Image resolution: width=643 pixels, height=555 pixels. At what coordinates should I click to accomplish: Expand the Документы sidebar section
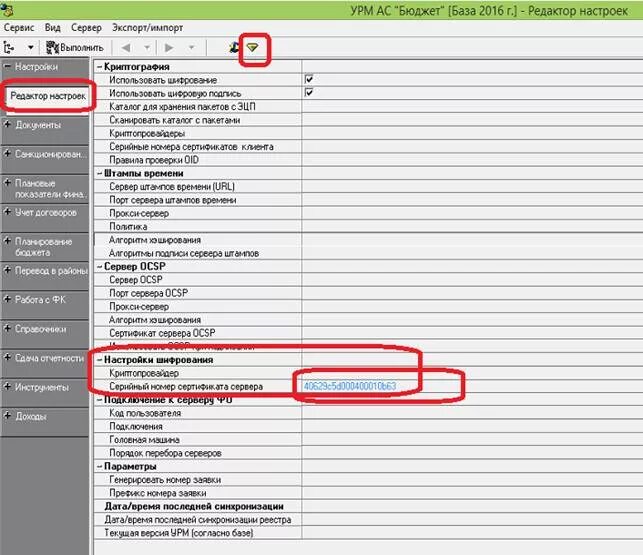click(x=7, y=124)
